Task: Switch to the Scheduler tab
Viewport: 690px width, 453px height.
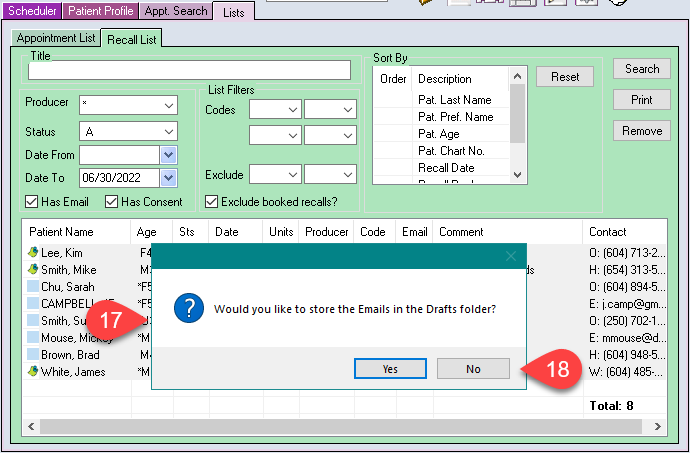Action: point(32,11)
